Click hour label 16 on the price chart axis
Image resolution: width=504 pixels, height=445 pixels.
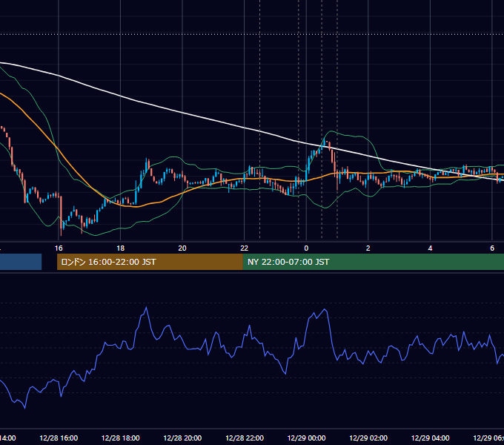point(59,248)
